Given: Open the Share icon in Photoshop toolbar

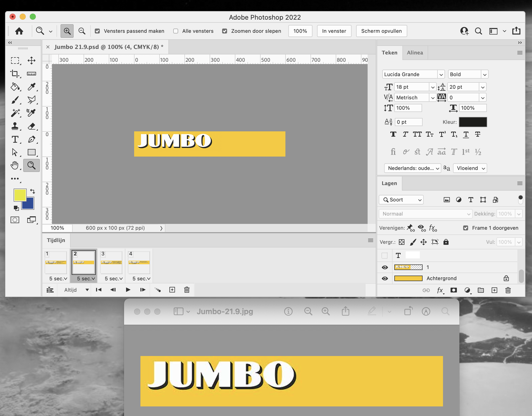Looking at the screenshot, I should coord(516,31).
